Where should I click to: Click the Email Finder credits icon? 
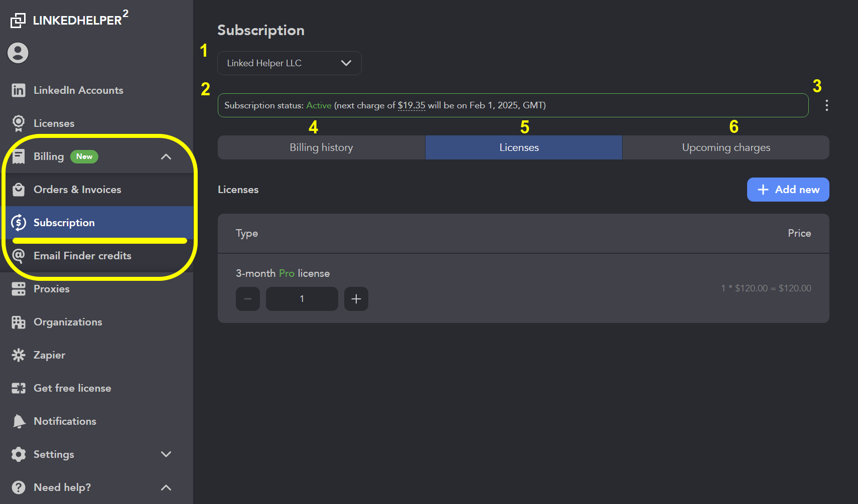click(x=18, y=256)
